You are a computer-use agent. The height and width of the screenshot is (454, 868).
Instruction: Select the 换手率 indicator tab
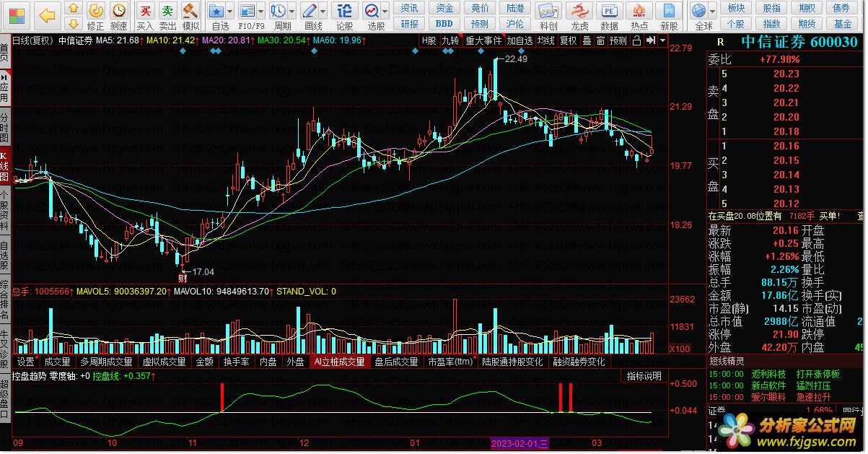pyautogui.click(x=236, y=362)
